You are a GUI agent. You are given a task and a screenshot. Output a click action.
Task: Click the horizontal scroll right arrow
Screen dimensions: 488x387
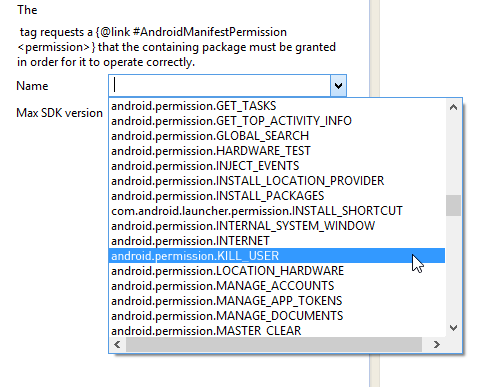[437, 344]
